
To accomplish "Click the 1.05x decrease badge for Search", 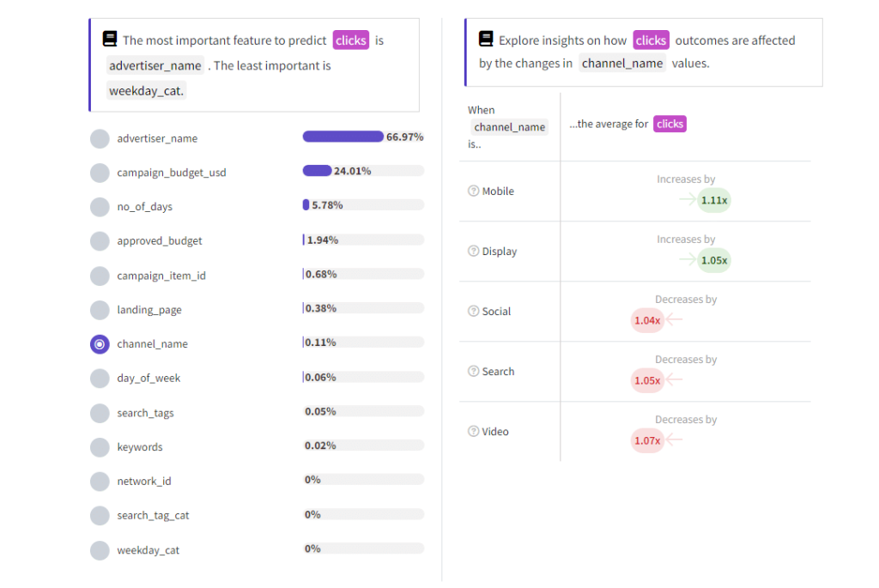I will click(x=646, y=380).
